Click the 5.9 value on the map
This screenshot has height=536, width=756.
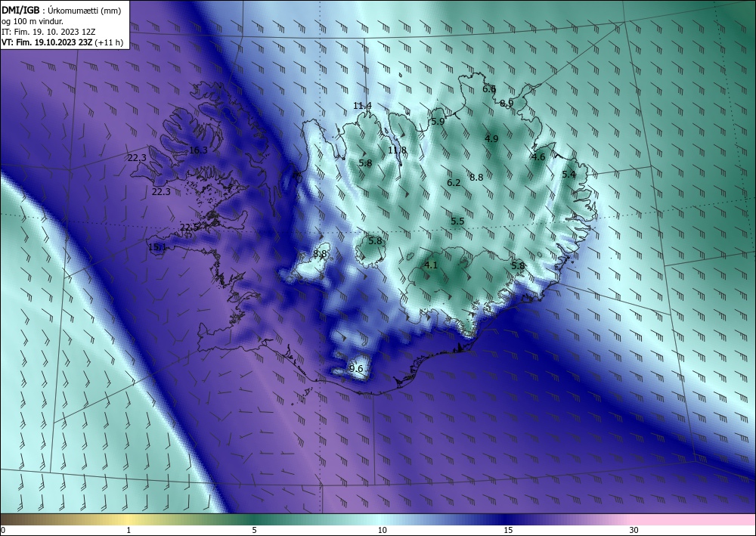438,122
